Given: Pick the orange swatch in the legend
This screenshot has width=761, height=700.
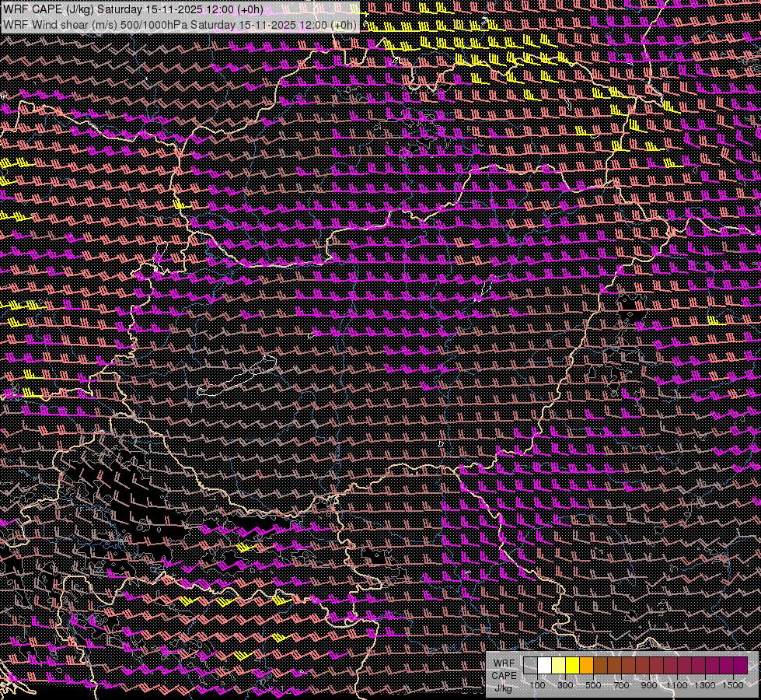Looking at the screenshot, I should point(586,665).
